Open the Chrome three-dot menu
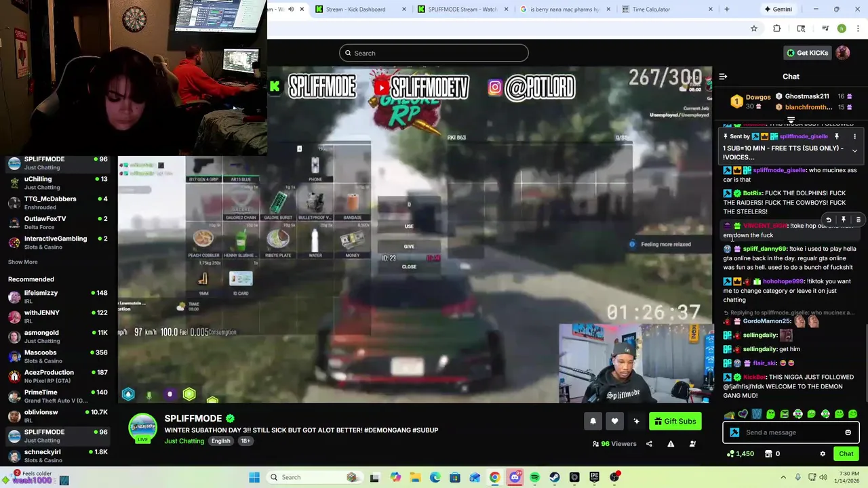The height and width of the screenshot is (488, 868). pyautogui.click(x=856, y=28)
